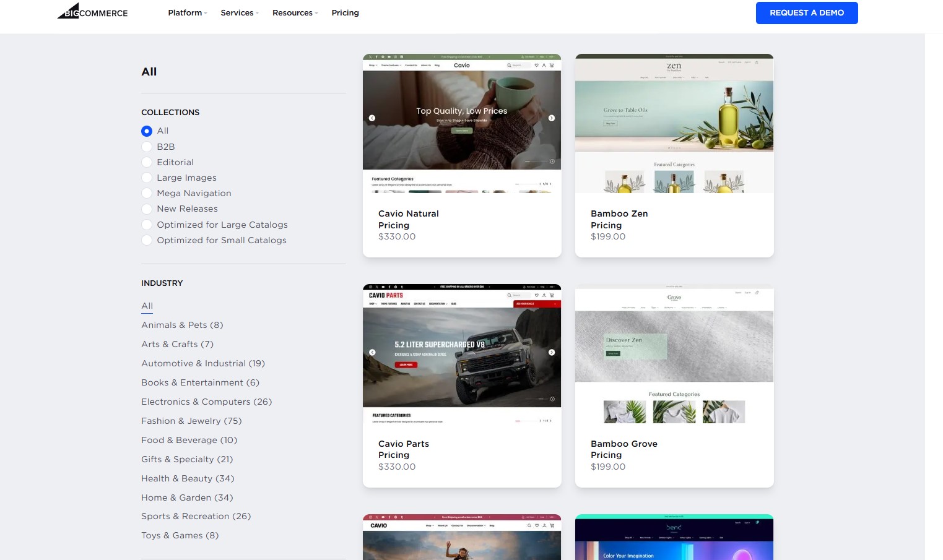
Task: Select the All collections radio button
Action: click(147, 131)
